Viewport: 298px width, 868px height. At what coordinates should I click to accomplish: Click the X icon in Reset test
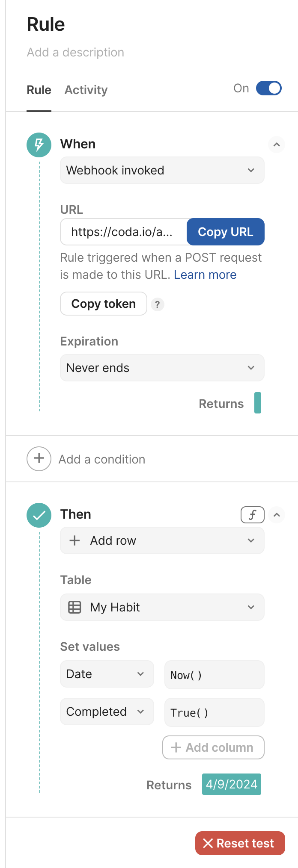[x=208, y=843]
